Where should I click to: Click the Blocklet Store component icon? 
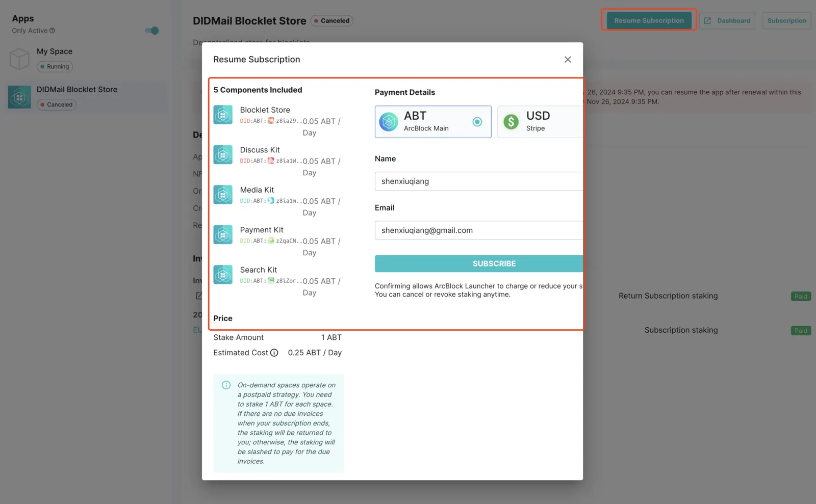click(223, 115)
